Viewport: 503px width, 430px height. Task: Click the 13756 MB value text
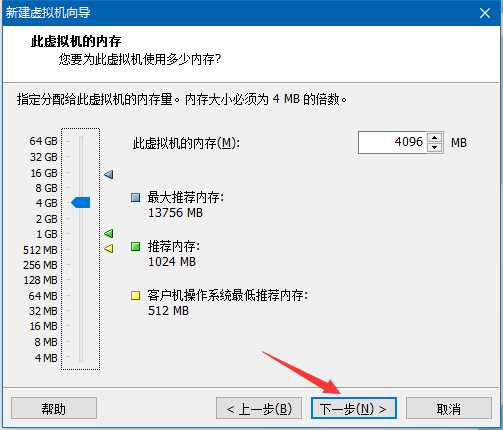(x=175, y=213)
